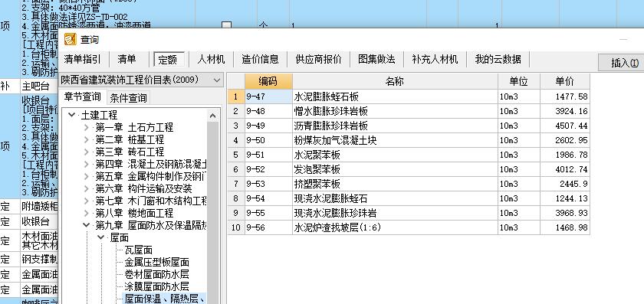Expand 第八章 楼地面工程 node
The image size is (644, 304).
[x=86, y=214]
